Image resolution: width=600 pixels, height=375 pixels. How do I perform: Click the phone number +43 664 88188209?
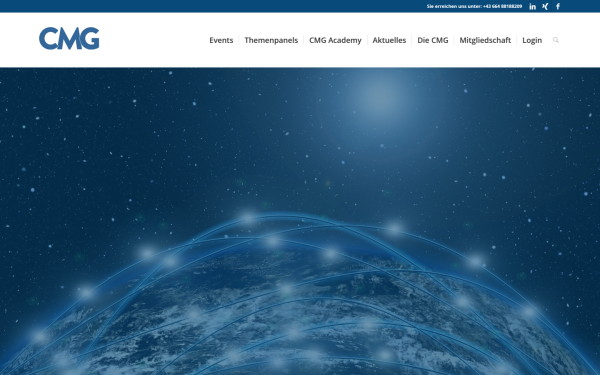click(502, 7)
